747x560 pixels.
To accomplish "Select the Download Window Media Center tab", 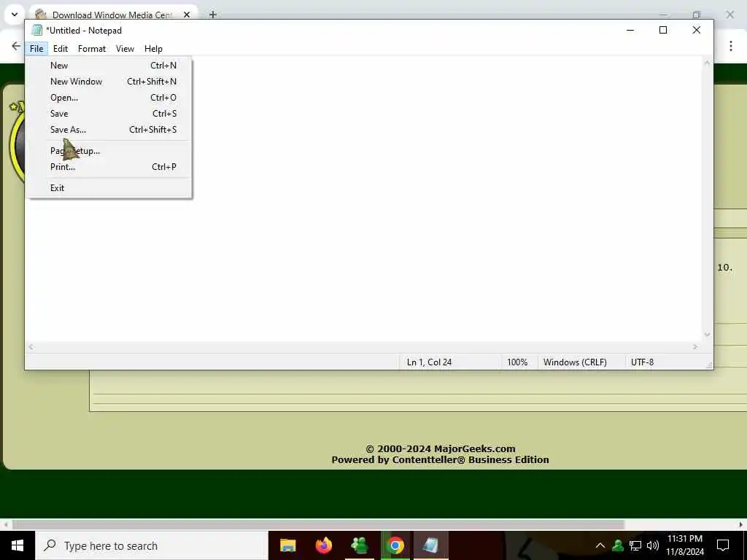I will [112, 15].
